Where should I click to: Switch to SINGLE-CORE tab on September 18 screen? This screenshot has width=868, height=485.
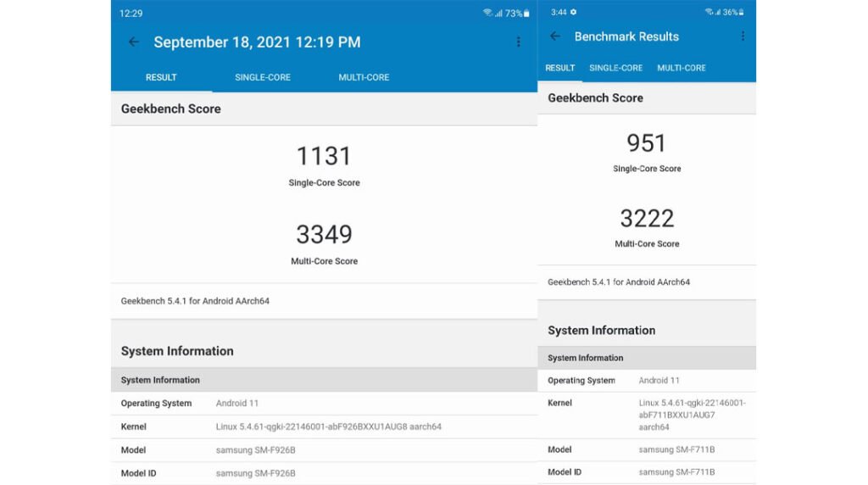[x=263, y=77]
